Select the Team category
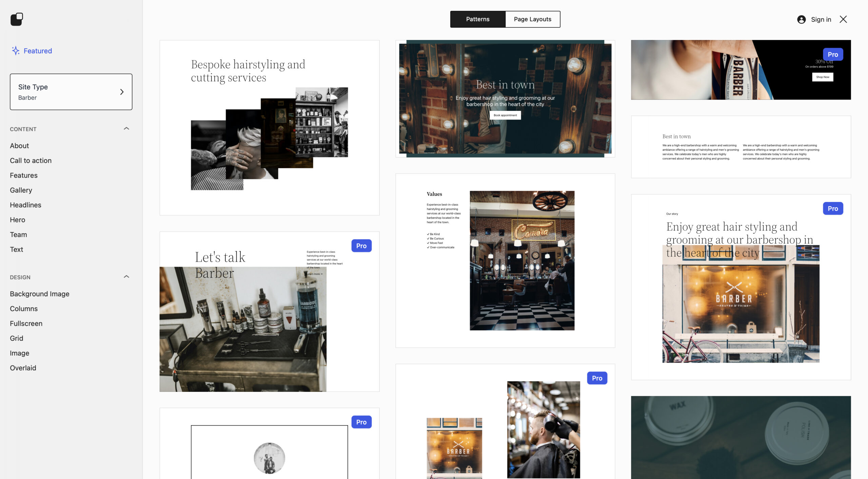The height and width of the screenshot is (479, 868). click(x=18, y=235)
